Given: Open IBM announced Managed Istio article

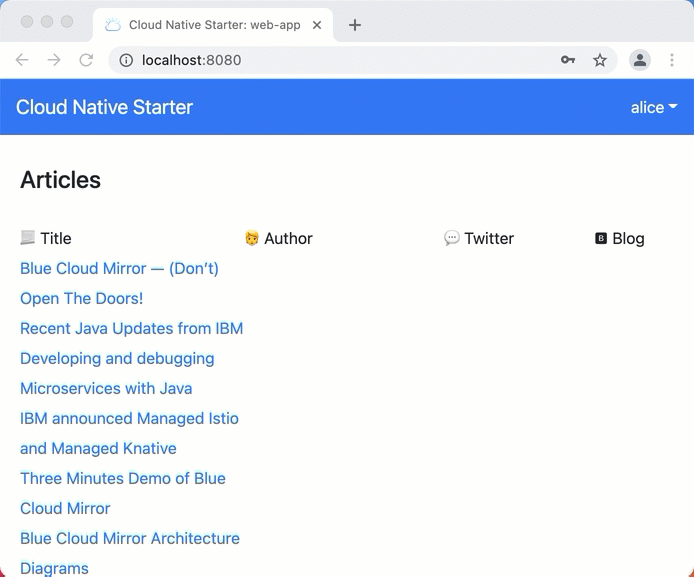Looking at the screenshot, I should coord(129,418).
